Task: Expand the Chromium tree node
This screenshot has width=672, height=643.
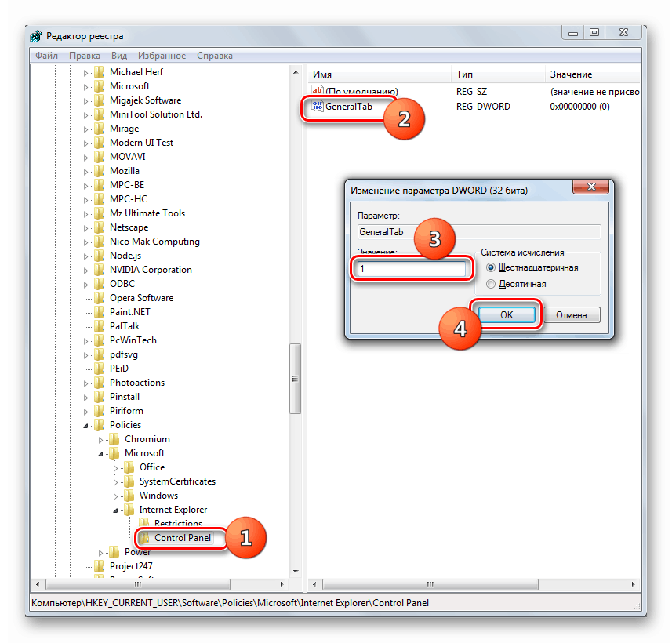Action: (100, 440)
